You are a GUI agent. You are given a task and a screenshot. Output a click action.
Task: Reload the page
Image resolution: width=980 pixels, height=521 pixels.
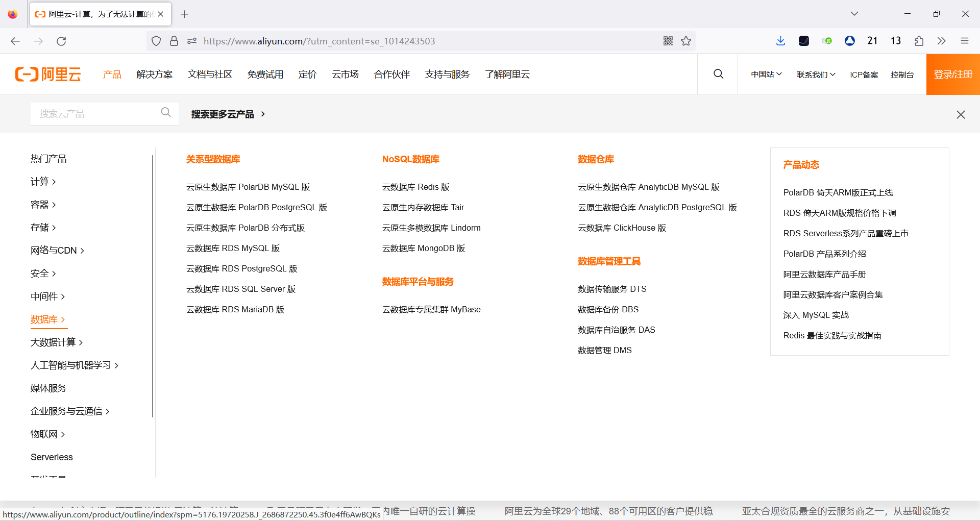61,41
